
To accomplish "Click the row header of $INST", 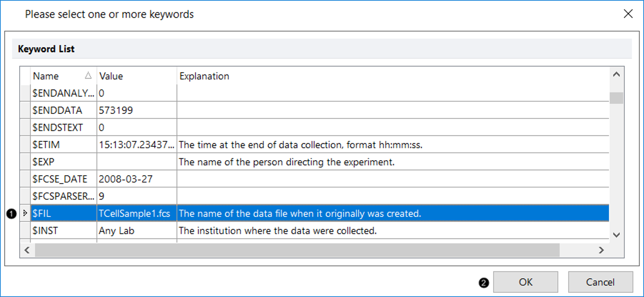I will 25,231.
